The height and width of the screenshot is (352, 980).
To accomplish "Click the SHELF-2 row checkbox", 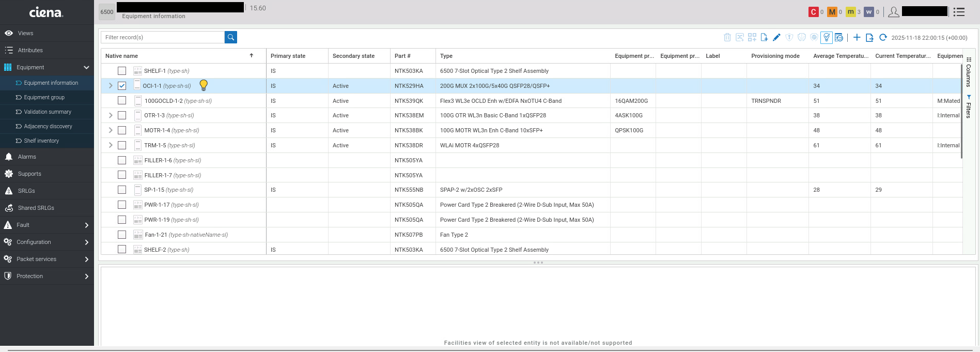I will [122, 249].
